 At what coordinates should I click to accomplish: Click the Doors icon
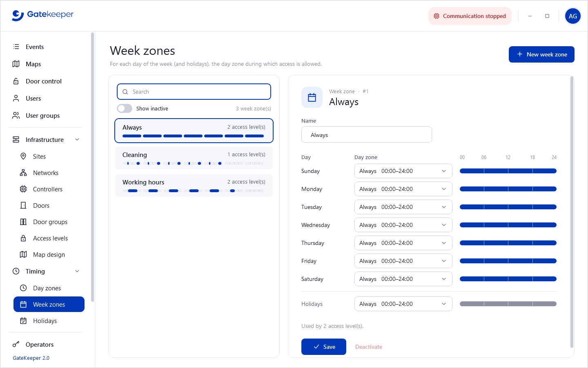pos(23,205)
